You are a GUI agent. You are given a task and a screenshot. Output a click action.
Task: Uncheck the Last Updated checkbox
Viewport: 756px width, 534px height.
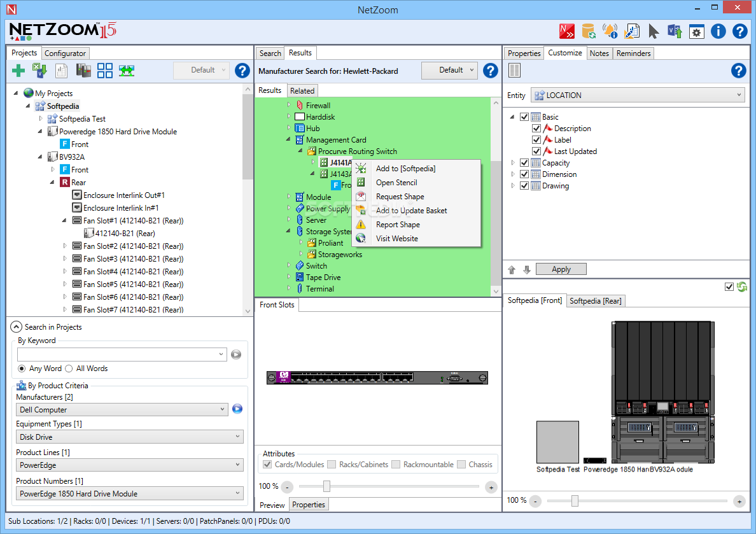point(536,151)
